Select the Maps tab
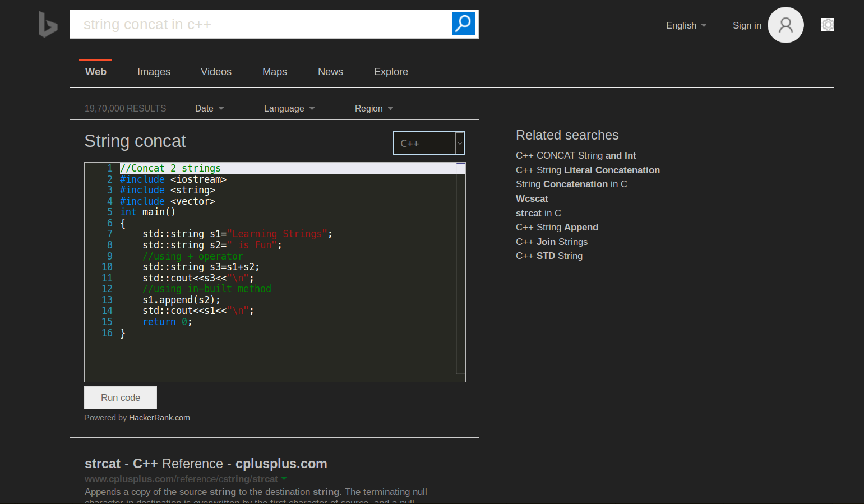Screen dimensions: 864x504 coord(274,72)
